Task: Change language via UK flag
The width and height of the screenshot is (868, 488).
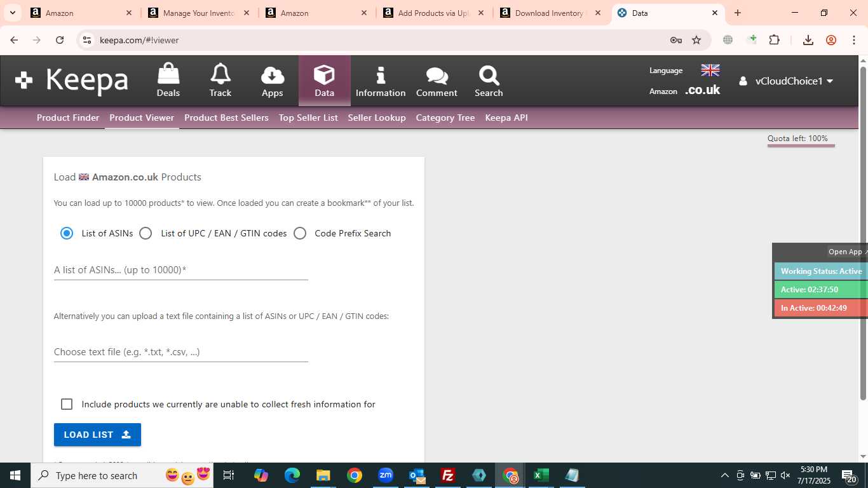Action: point(710,70)
